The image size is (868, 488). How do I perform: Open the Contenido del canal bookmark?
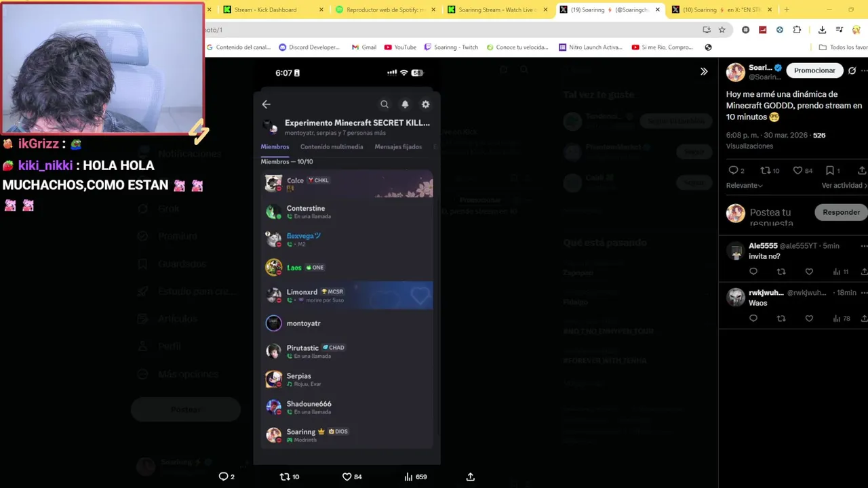pos(238,47)
